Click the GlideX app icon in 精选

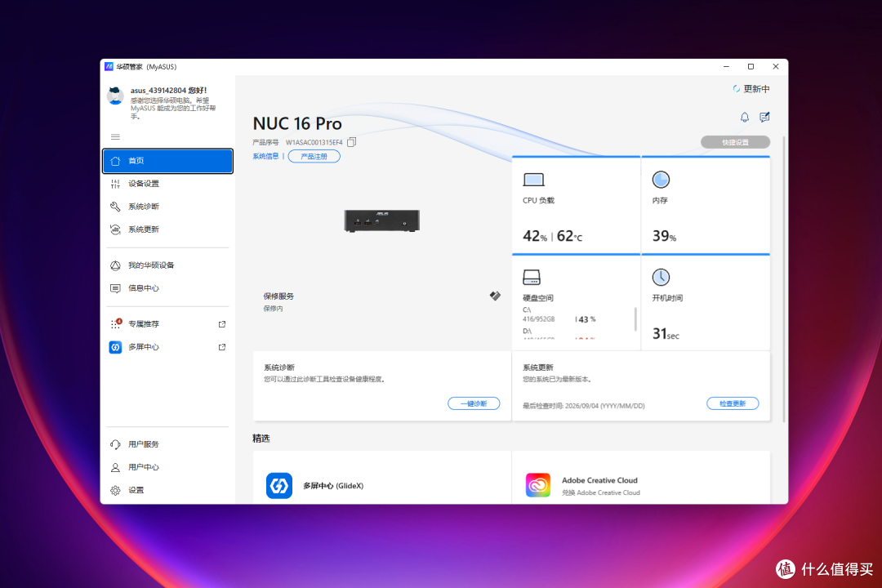279,486
